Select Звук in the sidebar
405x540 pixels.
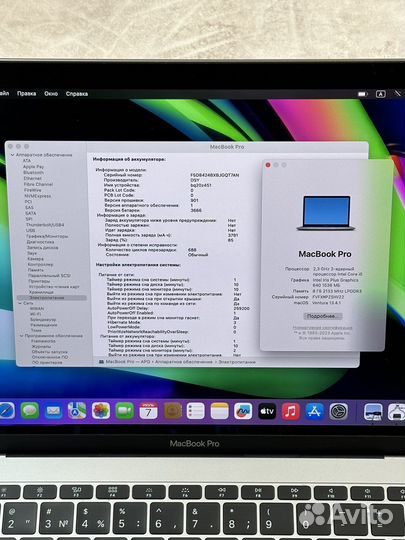(32, 253)
